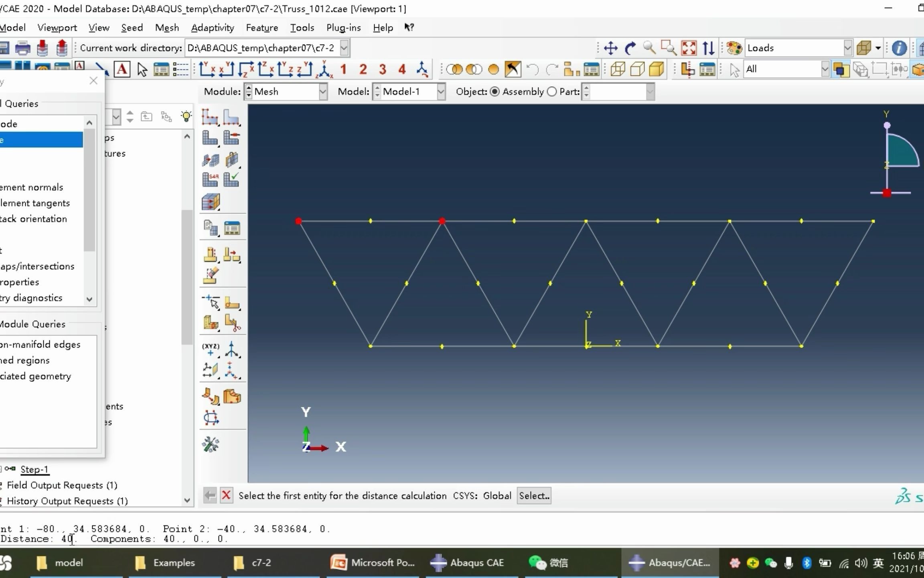Open the Mesh menu

click(x=167, y=28)
